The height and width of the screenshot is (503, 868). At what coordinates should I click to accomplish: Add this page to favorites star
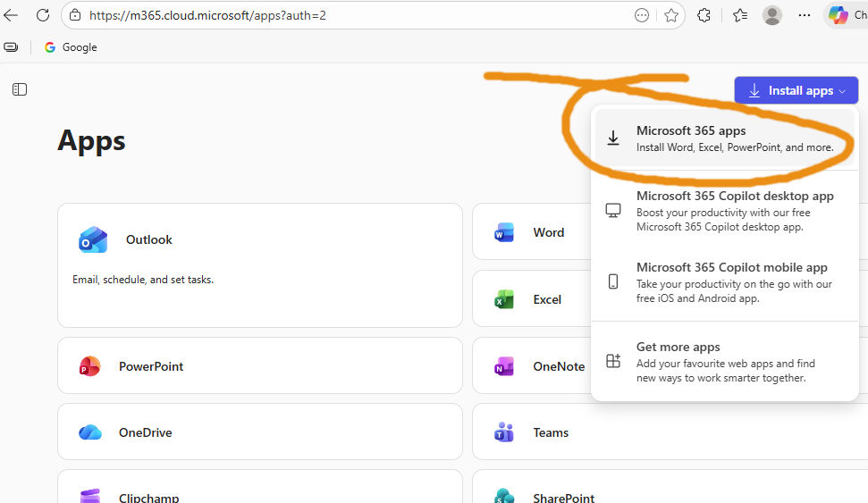coord(671,15)
